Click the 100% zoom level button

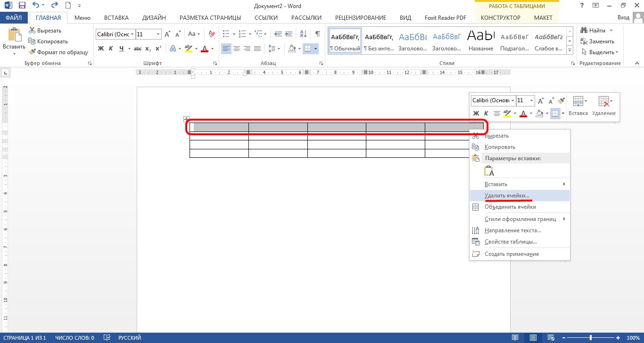coord(633,338)
